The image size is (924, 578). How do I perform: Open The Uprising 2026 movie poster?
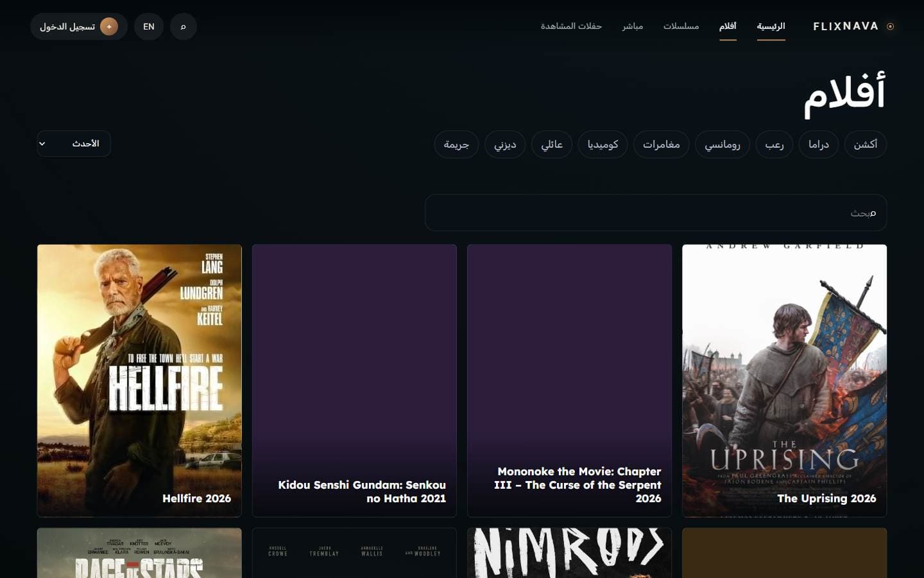click(785, 380)
